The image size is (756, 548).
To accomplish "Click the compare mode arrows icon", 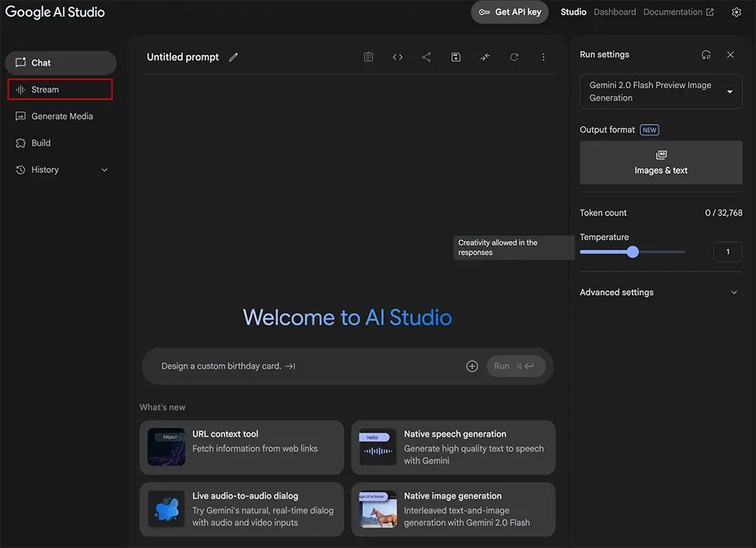I will pyautogui.click(x=485, y=57).
